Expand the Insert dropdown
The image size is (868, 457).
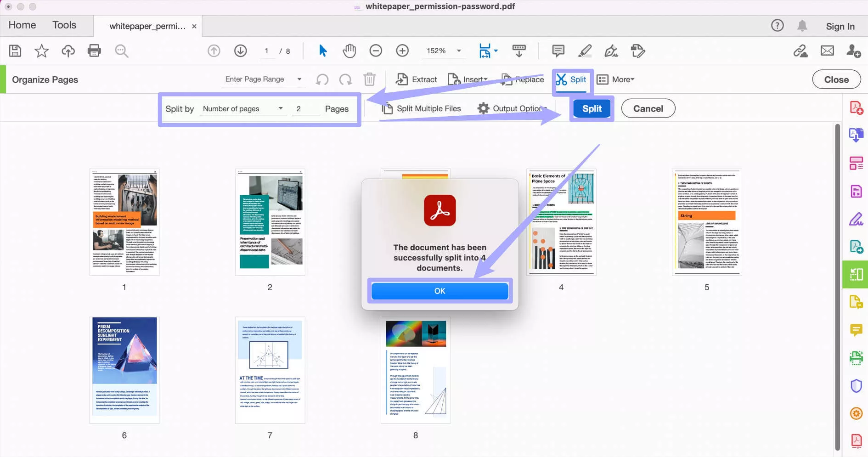[485, 79]
